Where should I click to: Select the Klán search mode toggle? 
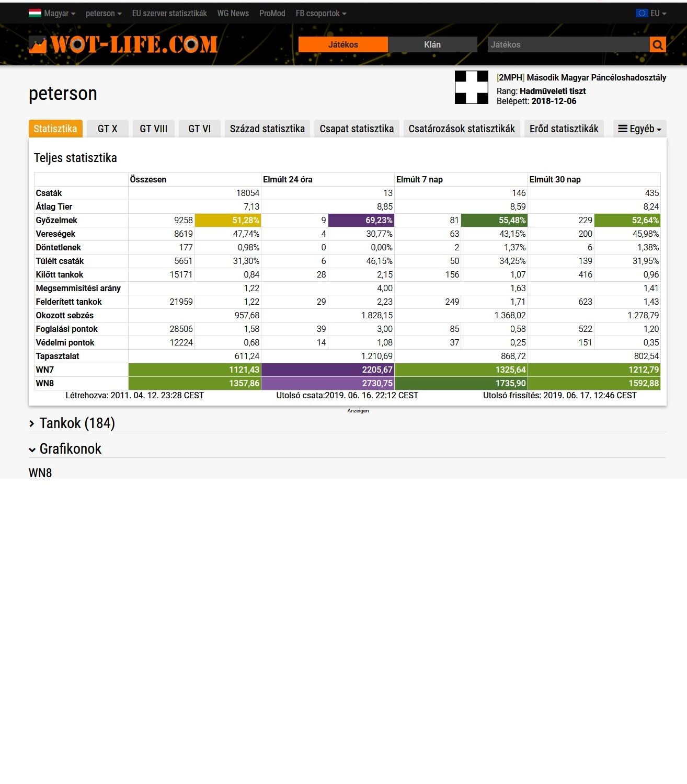coord(432,44)
